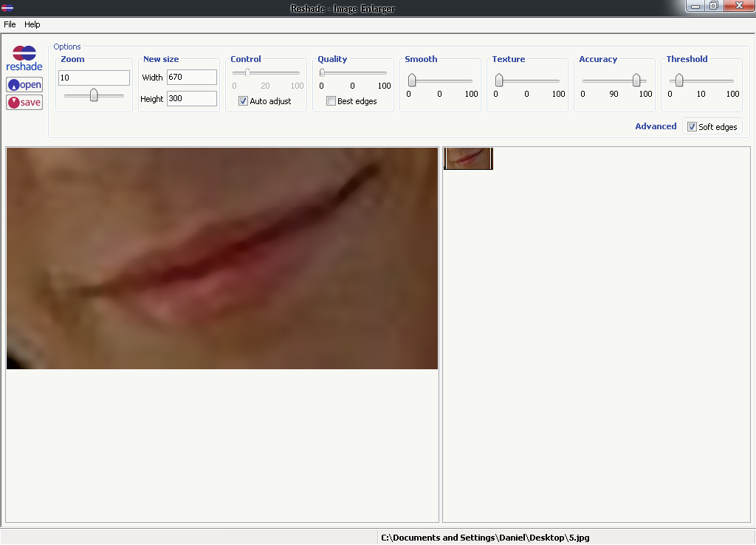Screen dimensions: 756x545
Task: Click the Height input field
Action: click(x=191, y=98)
